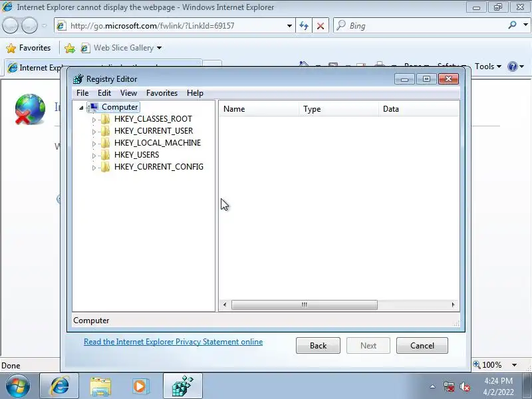This screenshot has width=532, height=399.
Task: Show hidden tray icons arrow
Action: (x=432, y=386)
